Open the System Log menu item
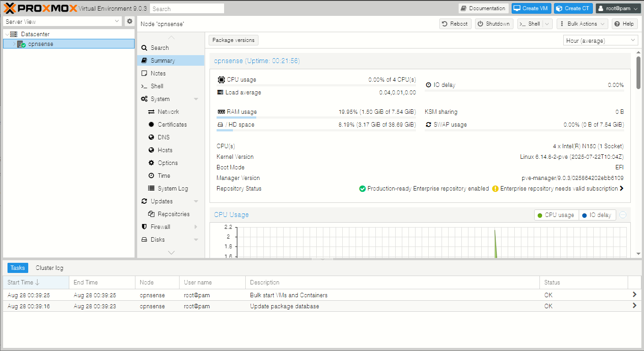 [x=171, y=188]
